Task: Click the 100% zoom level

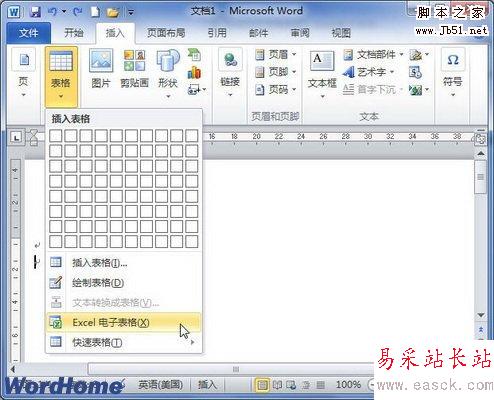Action: point(348,385)
